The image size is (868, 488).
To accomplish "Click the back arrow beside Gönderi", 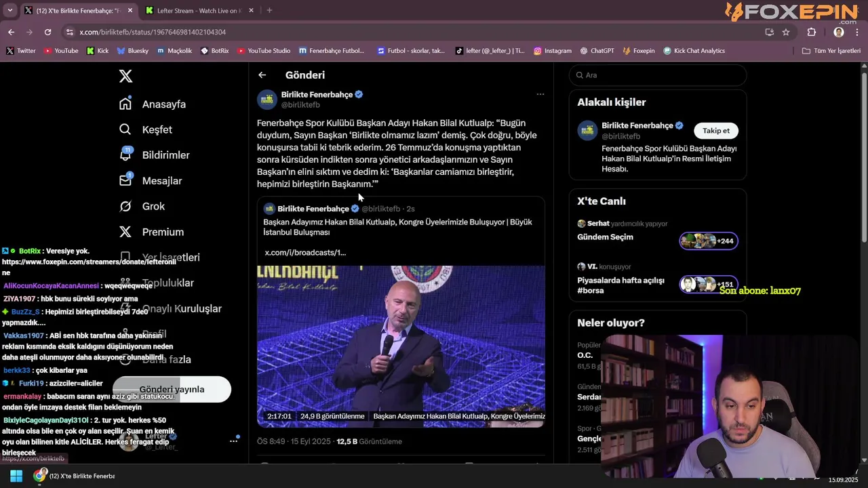I will [262, 75].
